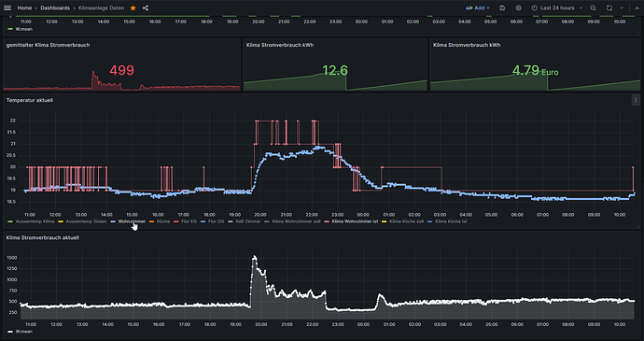This screenshot has height=341, width=644.
Task: Refresh the dashboard
Action: pyautogui.click(x=609, y=7)
